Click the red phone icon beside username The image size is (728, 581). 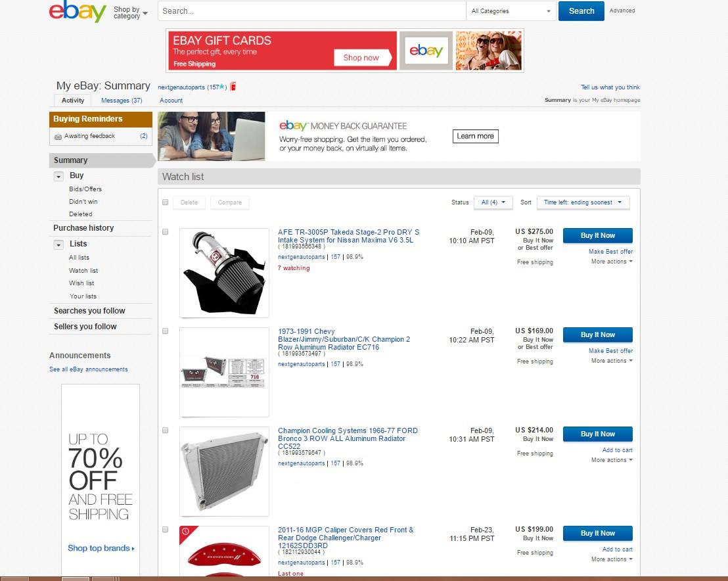tap(233, 86)
